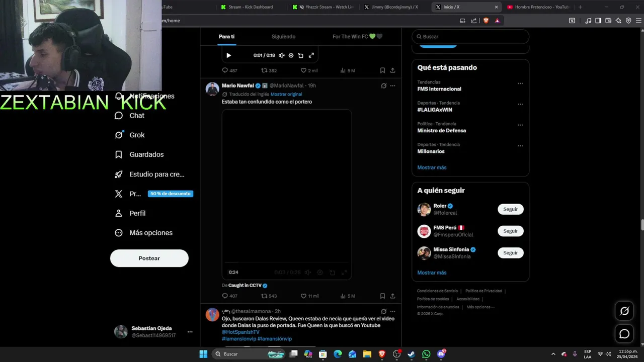Open floating messages chat button
The width and height of the screenshot is (644, 362).
[x=624, y=333]
